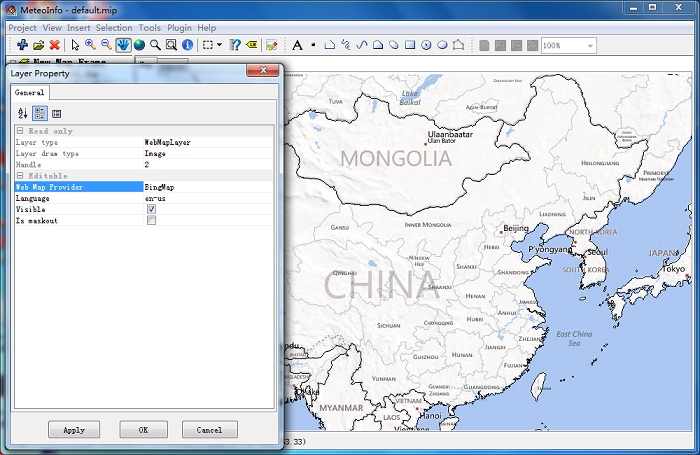This screenshot has width=700, height=455.
Task: Click the yellow label tag icon
Action: (252, 45)
